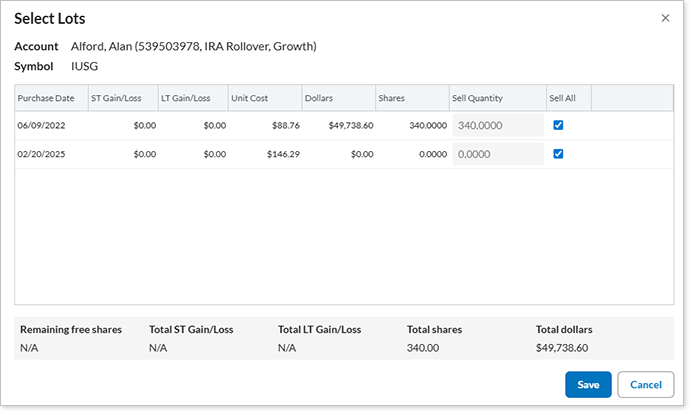Image resolution: width=693 pixels, height=415 pixels.
Task: Click the Cancel button
Action: coord(645,385)
